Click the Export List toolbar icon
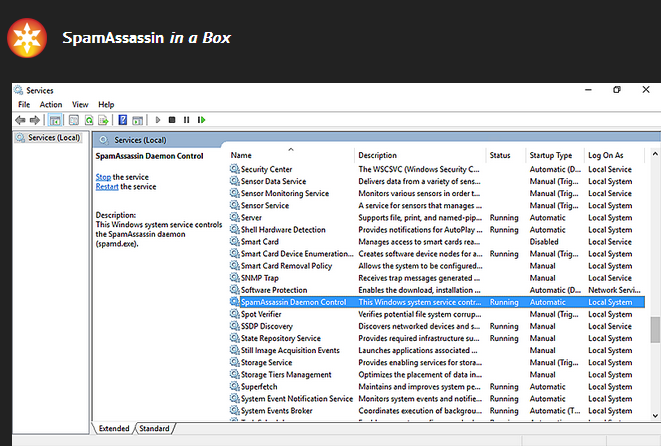Viewport: 661px width, 446px height. coord(104,120)
